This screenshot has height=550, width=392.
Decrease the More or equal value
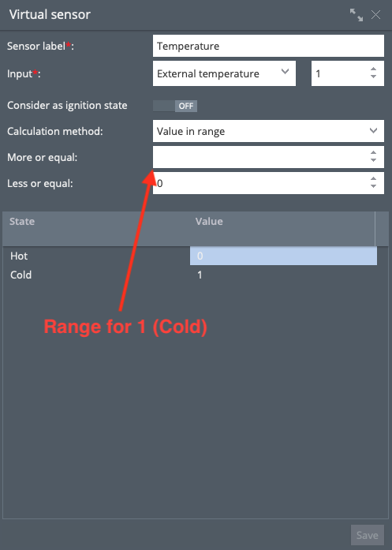(373, 160)
